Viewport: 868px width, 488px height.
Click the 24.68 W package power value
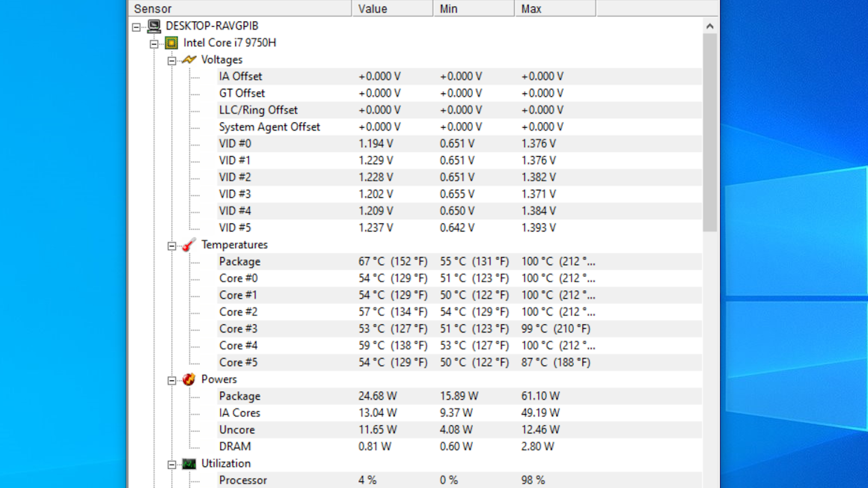(x=377, y=396)
